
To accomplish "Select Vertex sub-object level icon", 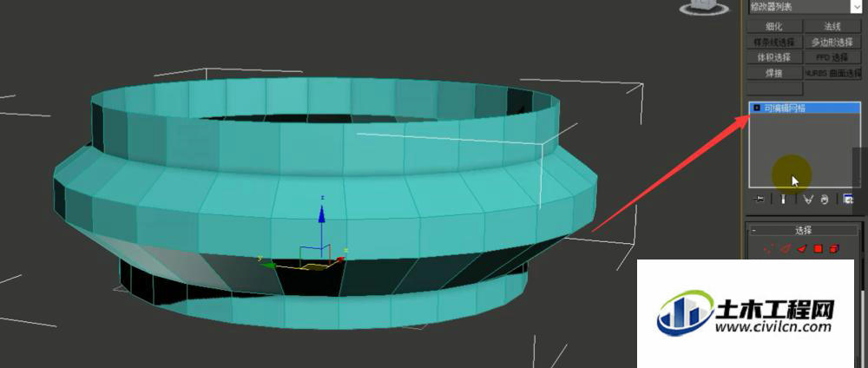I will (x=768, y=249).
